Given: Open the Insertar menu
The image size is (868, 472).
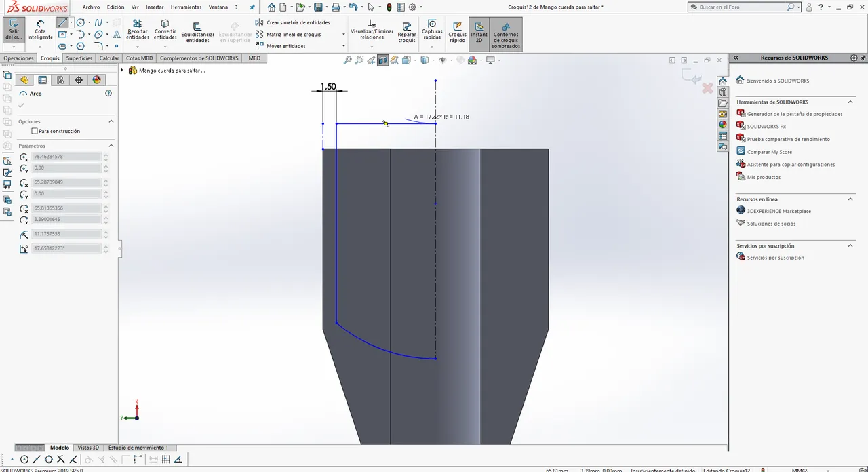Looking at the screenshot, I should 155,7.
